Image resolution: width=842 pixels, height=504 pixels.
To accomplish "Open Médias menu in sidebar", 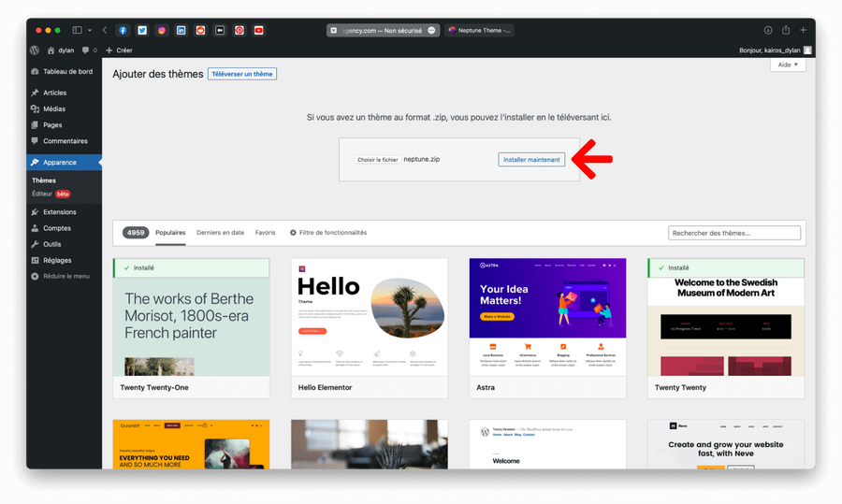I will pos(64,109).
